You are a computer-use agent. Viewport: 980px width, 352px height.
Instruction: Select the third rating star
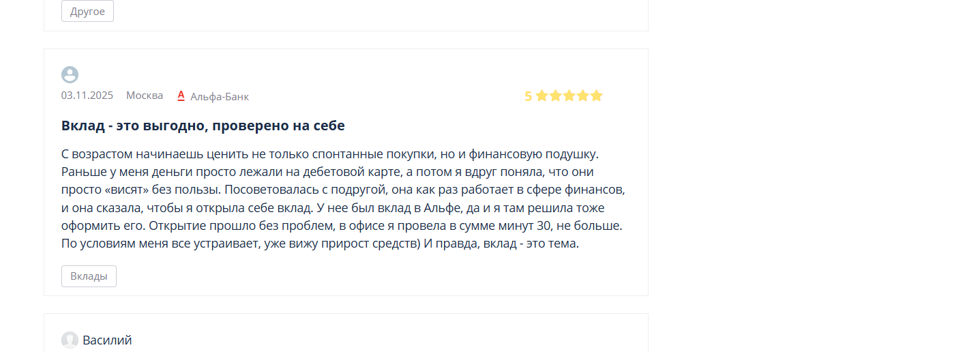click(569, 96)
